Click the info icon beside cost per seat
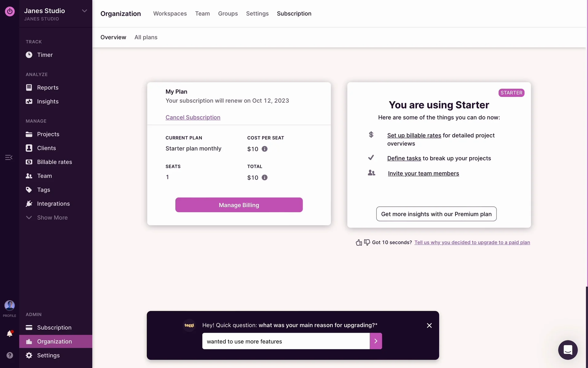The width and height of the screenshot is (588, 368). click(x=265, y=149)
